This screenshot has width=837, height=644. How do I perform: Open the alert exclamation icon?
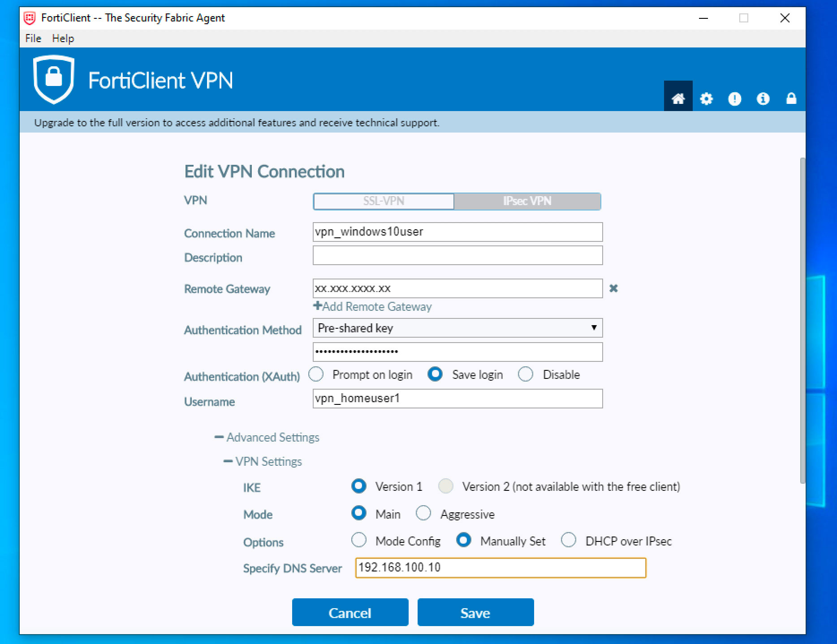(734, 99)
